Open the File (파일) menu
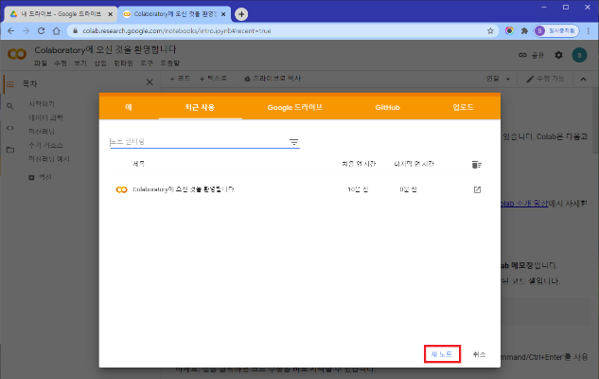Image resolution: width=599 pixels, height=379 pixels. (40, 63)
